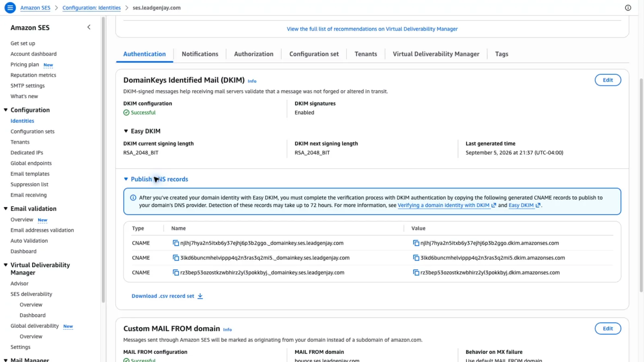Click the sidebar vertical scrollbar
644x362 pixels.
(x=103, y=160)
